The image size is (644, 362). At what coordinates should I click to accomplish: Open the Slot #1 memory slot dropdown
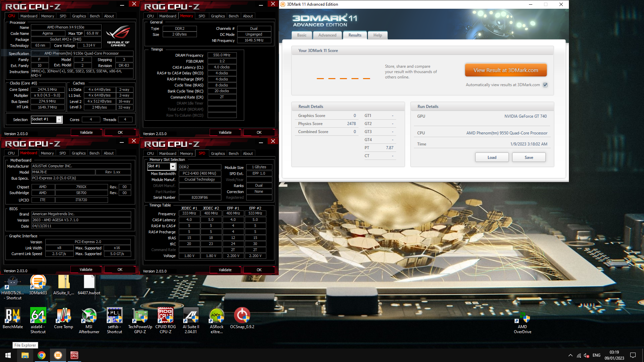[162, 166]
